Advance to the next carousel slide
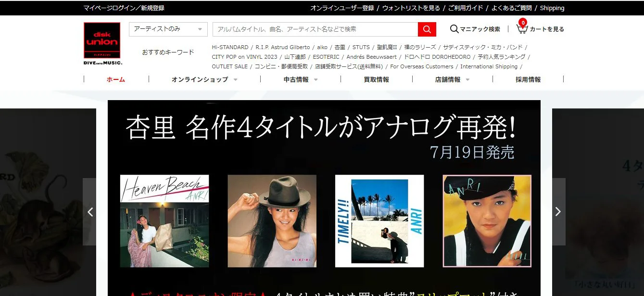644x296 pixels. (558, 212)
